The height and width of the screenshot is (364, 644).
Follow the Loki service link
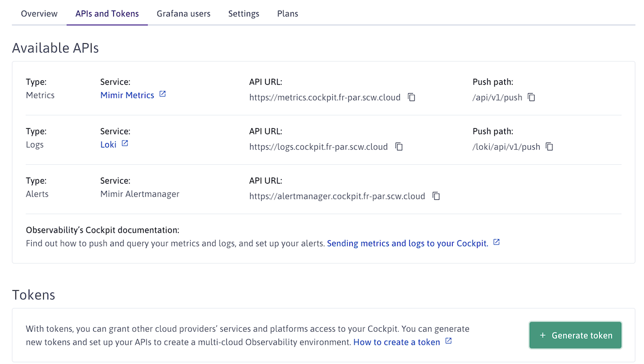108,144
